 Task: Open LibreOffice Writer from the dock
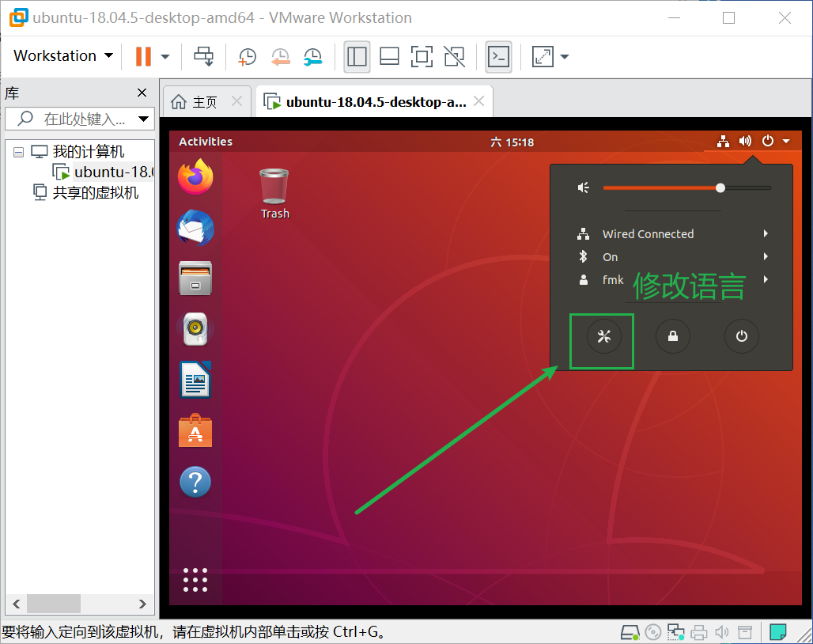pos(195,380)
